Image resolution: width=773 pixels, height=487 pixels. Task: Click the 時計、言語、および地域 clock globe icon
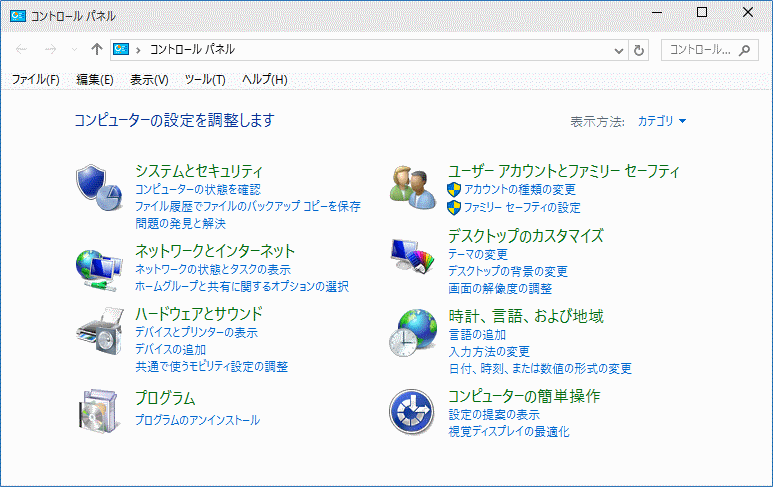(x=413, y=332)
